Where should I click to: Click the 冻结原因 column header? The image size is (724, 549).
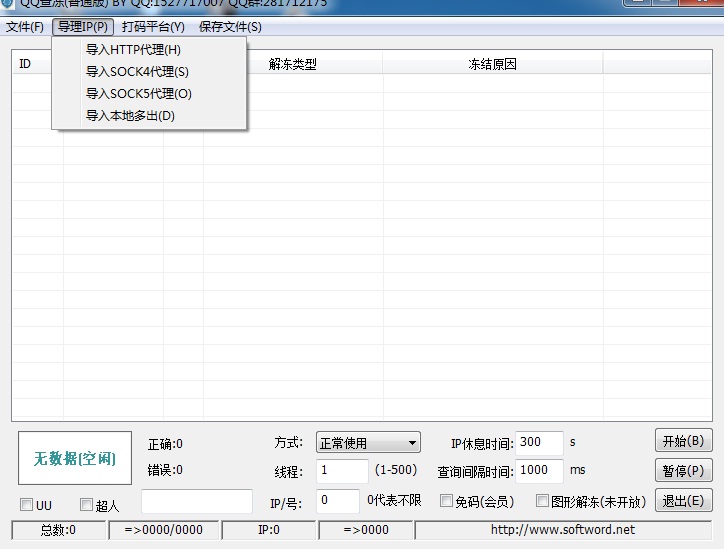(493, 64)
